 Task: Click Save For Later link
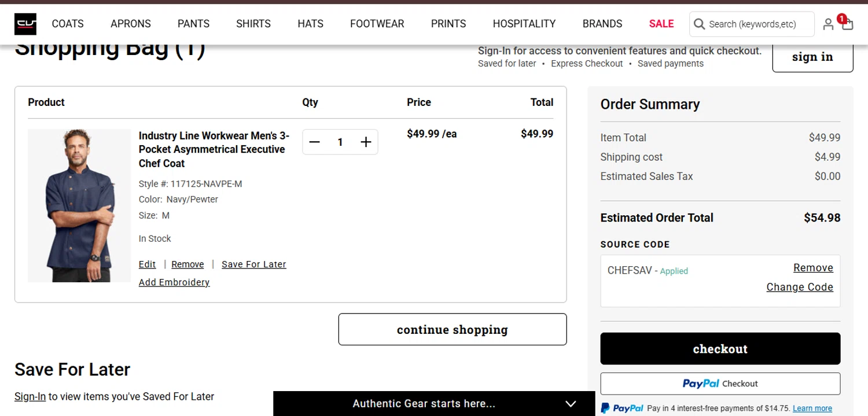coord(254,264)
